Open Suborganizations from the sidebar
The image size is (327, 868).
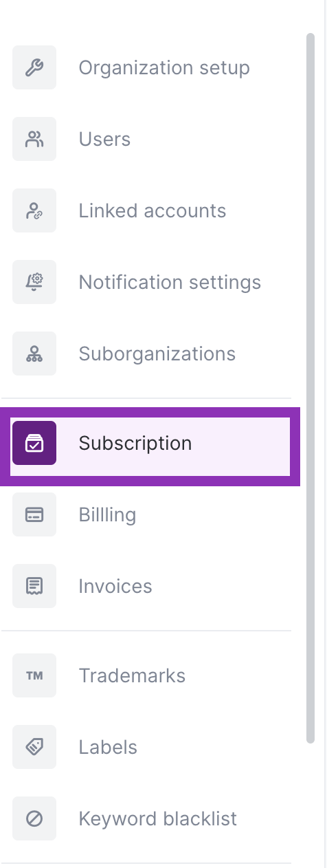tap(157, 354)
